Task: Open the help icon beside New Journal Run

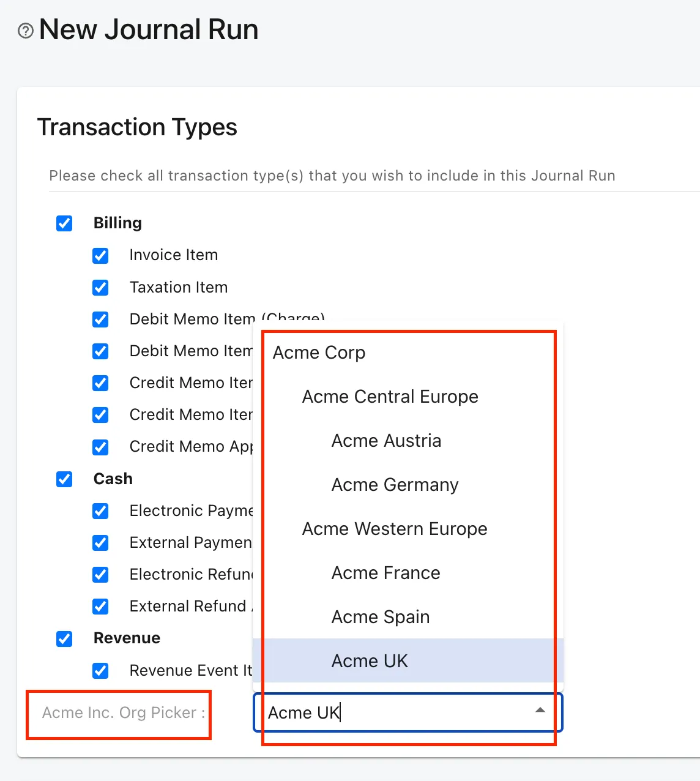Action: [x=26, y=31]
